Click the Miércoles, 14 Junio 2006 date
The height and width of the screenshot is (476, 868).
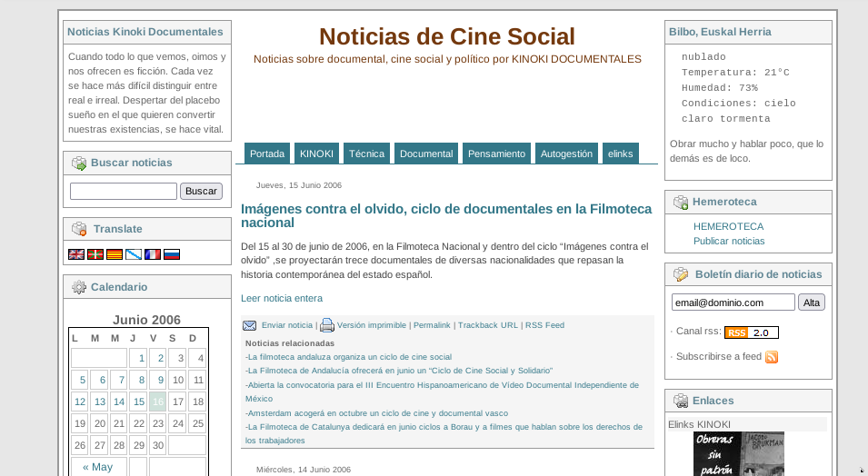point(304,470)
